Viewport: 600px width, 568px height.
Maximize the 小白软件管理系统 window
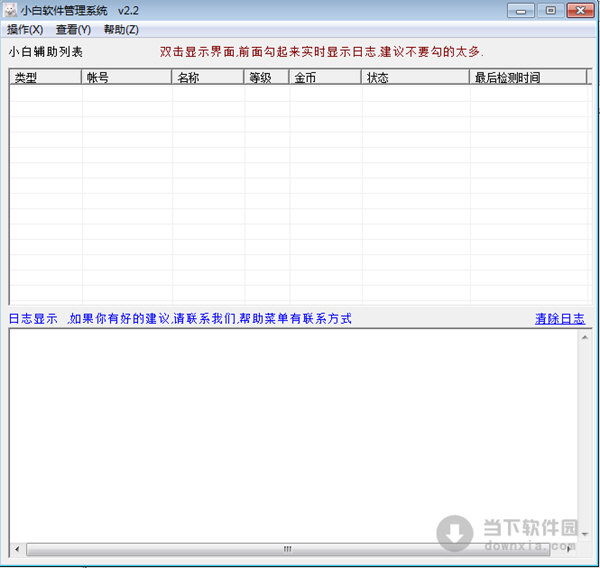tap(550, 10)
